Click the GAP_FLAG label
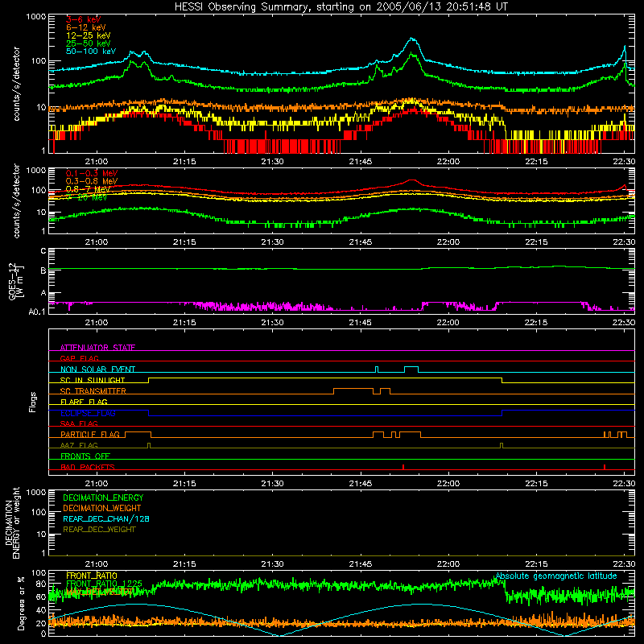 79,358
